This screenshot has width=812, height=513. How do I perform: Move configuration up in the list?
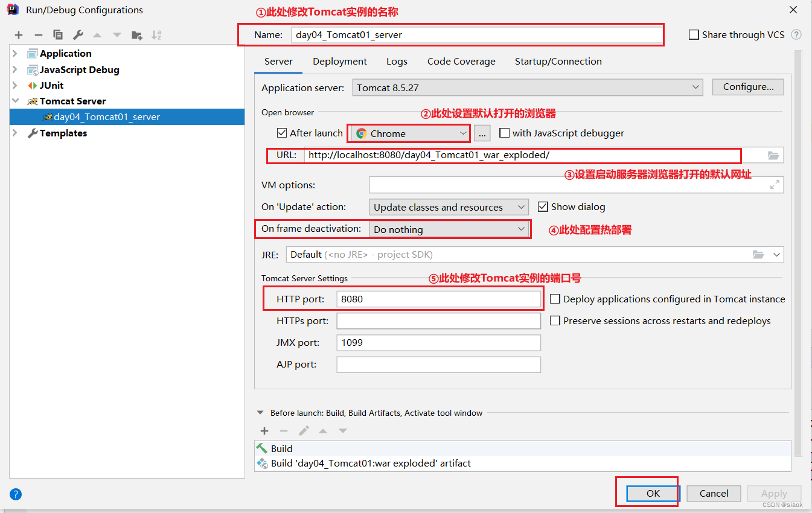point(97,35)
